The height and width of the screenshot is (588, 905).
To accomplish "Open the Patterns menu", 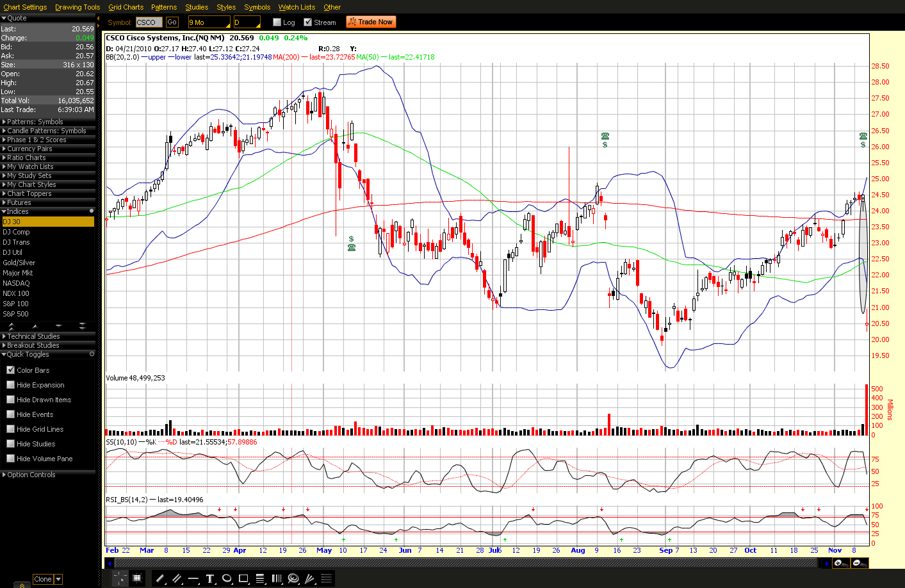I will coord(164,7).
